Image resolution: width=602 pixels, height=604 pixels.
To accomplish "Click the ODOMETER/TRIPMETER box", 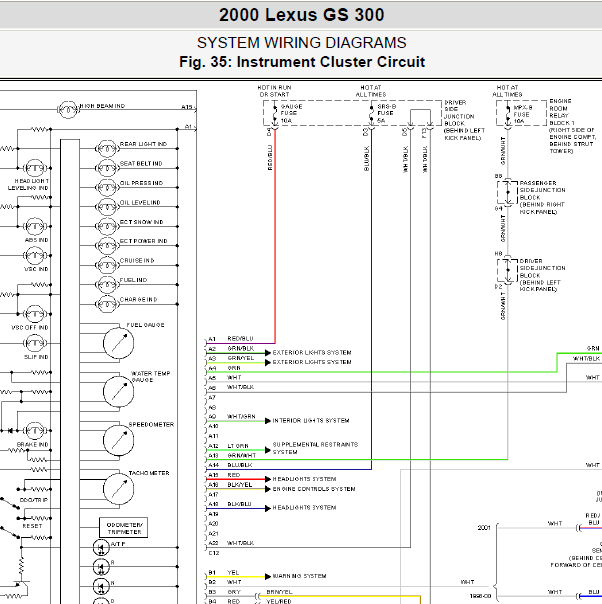I will coord(123,528).
